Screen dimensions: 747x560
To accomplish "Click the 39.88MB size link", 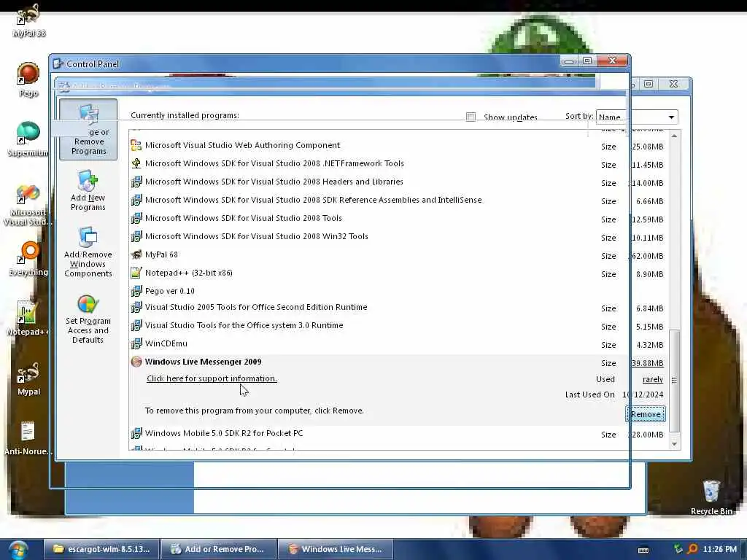I will (x=647, y=363).
